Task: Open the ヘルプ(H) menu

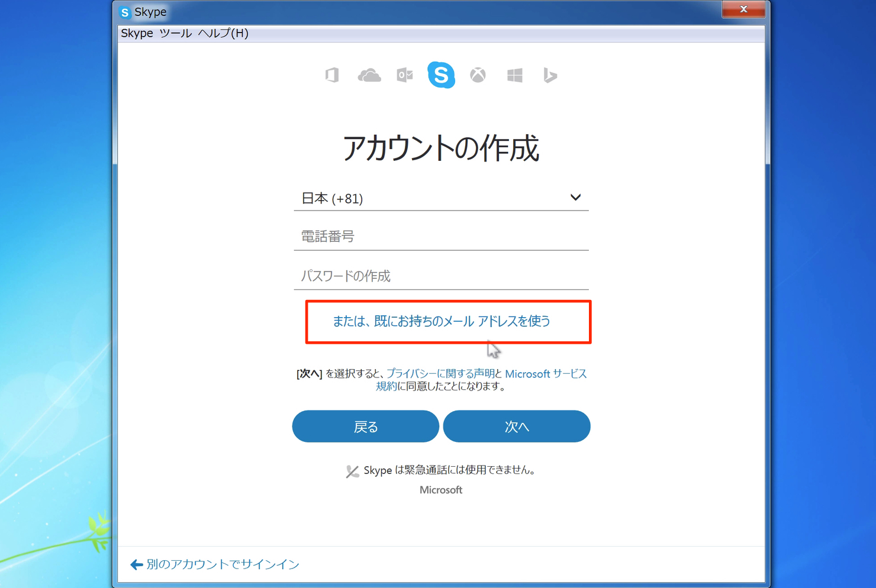Action: coord(223,33)
